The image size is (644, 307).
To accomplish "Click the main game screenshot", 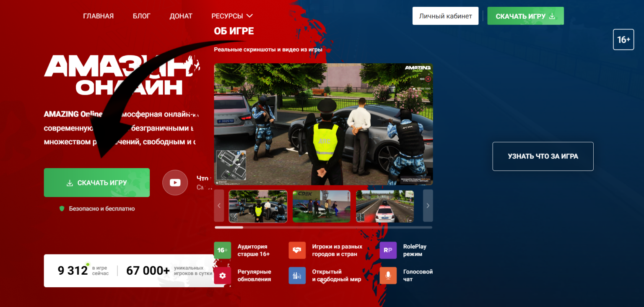I will [323, 124].
